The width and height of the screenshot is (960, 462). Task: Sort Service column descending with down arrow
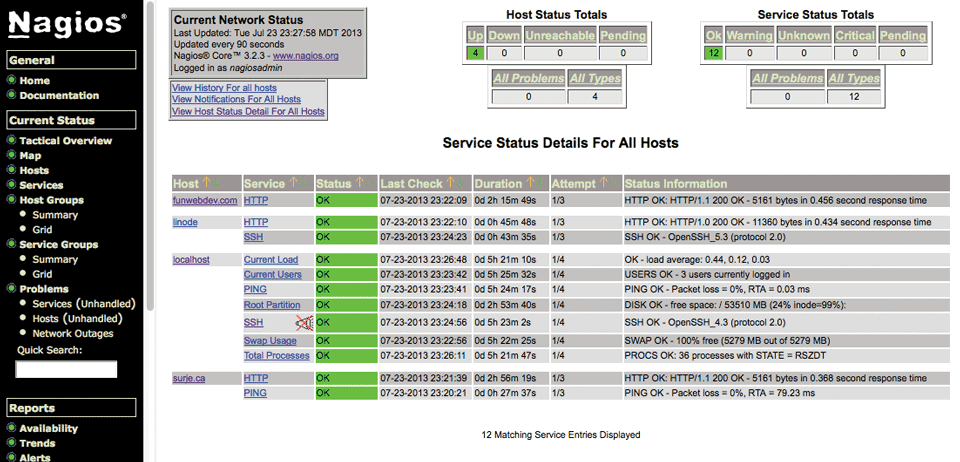pos(304,183)
